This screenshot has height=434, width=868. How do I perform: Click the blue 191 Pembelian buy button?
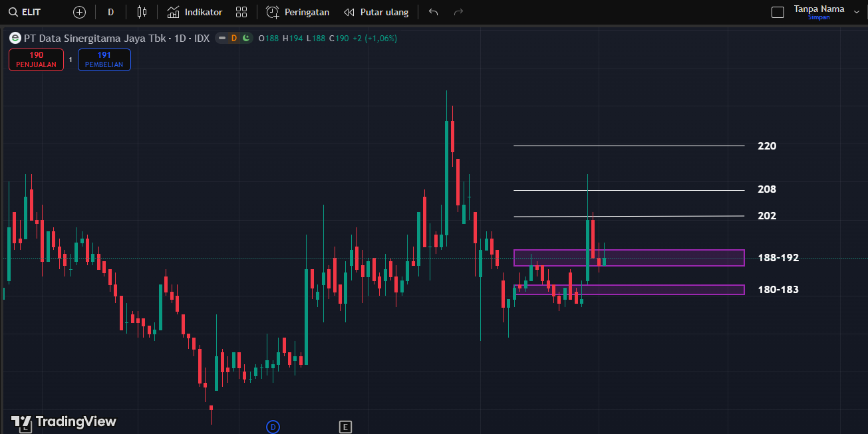[104, 60]
